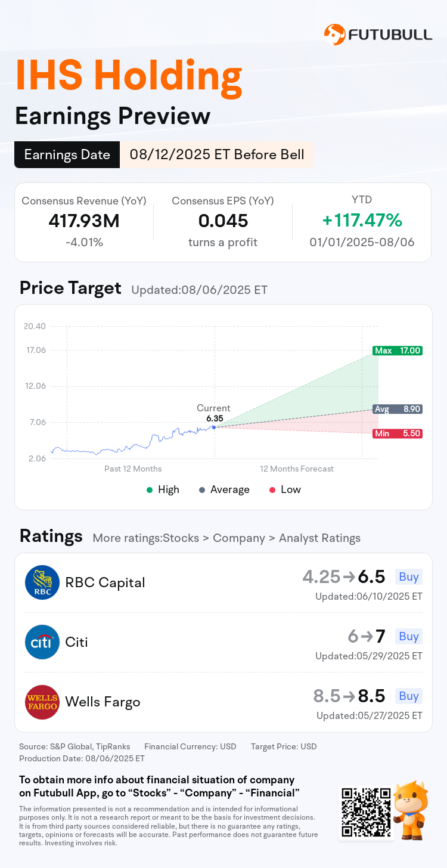Click the Avg 8.90 price label
This screenshot has width=447, height=868.
397,409
